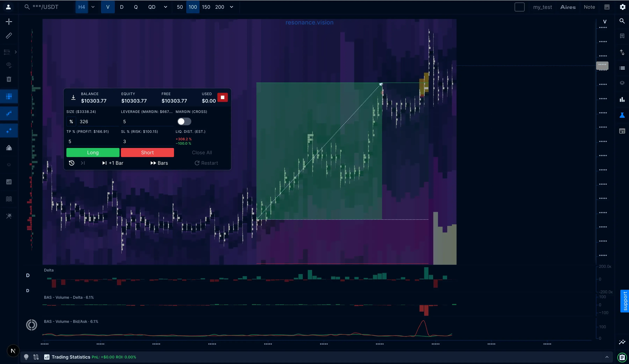Click the clipboard icon at bottom right
This screenshot has width=629, height=364.
(x=622, y=357)
